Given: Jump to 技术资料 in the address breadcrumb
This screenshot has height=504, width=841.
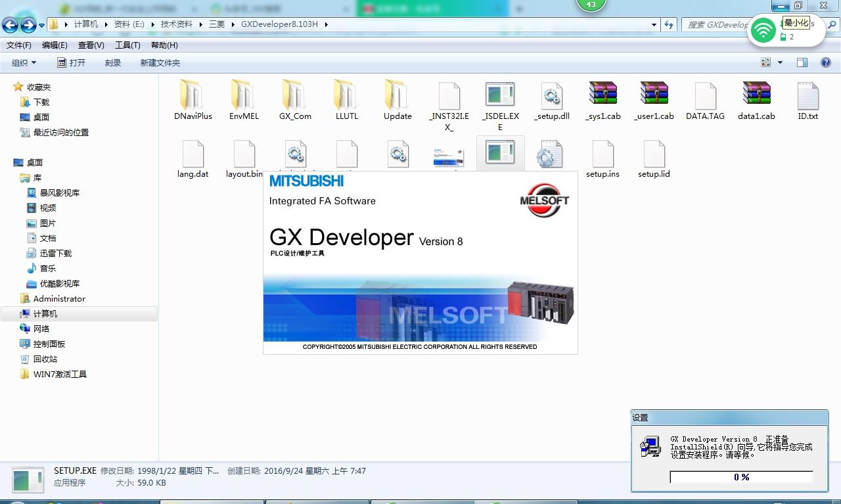Looking at the screenshot, I should pyautogui.click(x=177, y=24).
